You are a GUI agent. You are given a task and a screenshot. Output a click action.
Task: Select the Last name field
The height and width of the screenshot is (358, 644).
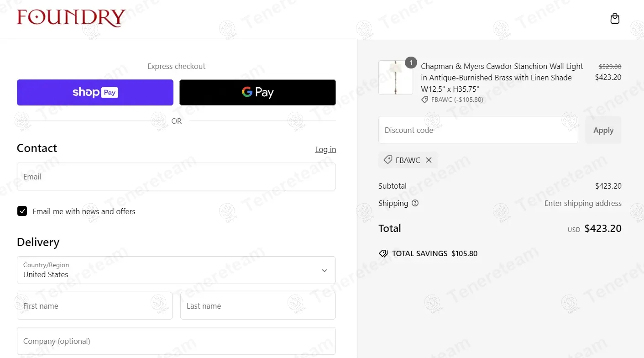click(x=258, y=306)
